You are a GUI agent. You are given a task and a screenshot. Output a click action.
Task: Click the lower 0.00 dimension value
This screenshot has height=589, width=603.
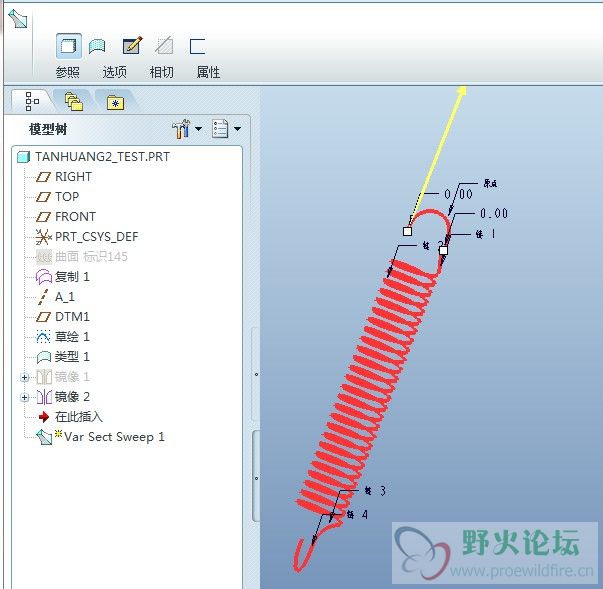coord(494,213)
